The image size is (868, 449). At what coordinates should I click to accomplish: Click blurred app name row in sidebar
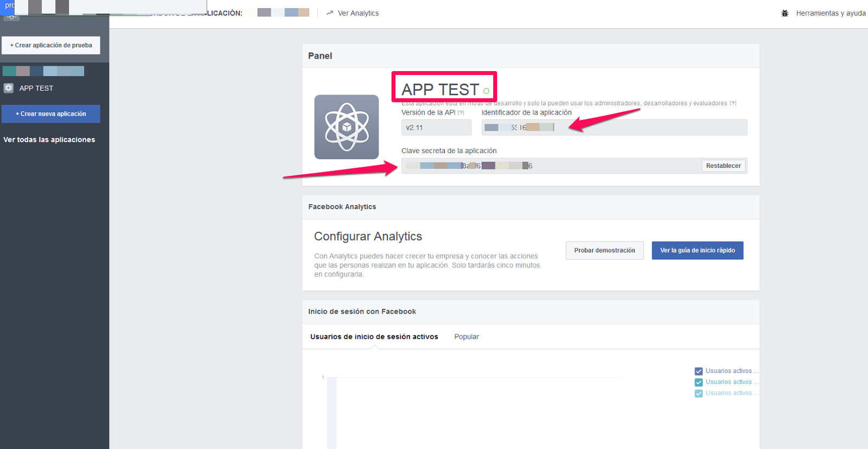click(x=43, y=71)
